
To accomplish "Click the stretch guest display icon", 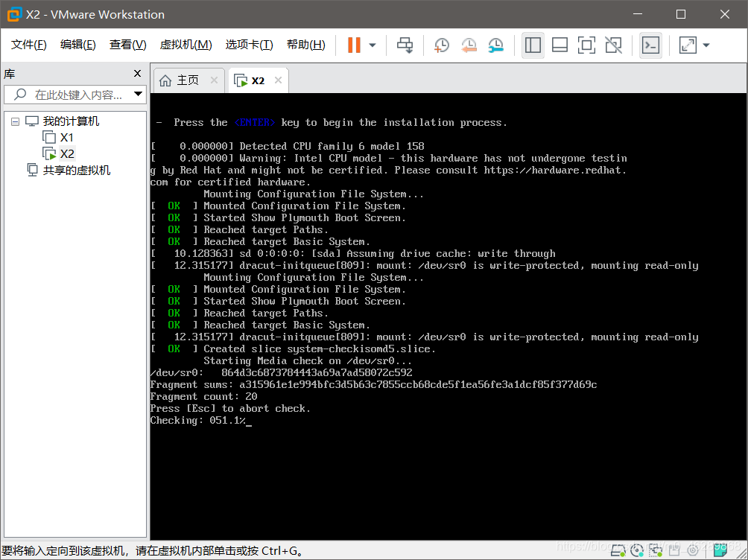I will [x=688, y=45].
